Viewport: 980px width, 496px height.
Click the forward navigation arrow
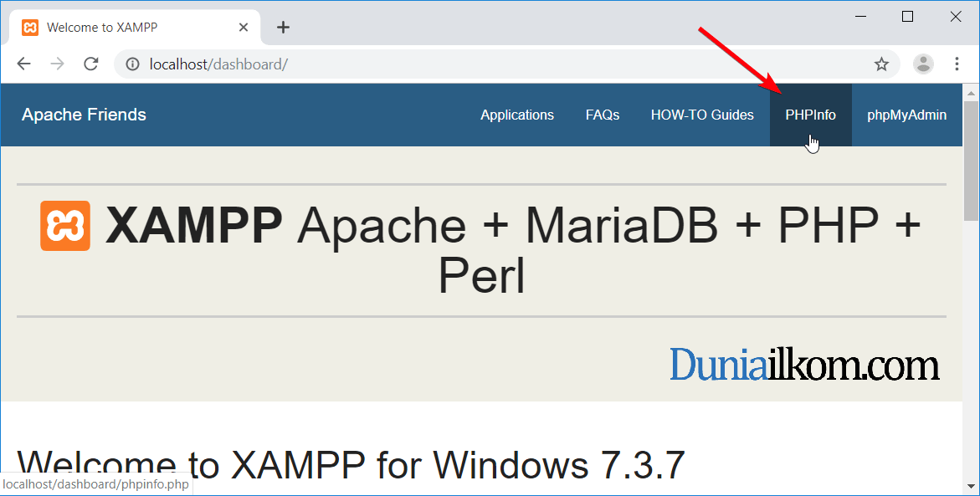click(58, 64)
